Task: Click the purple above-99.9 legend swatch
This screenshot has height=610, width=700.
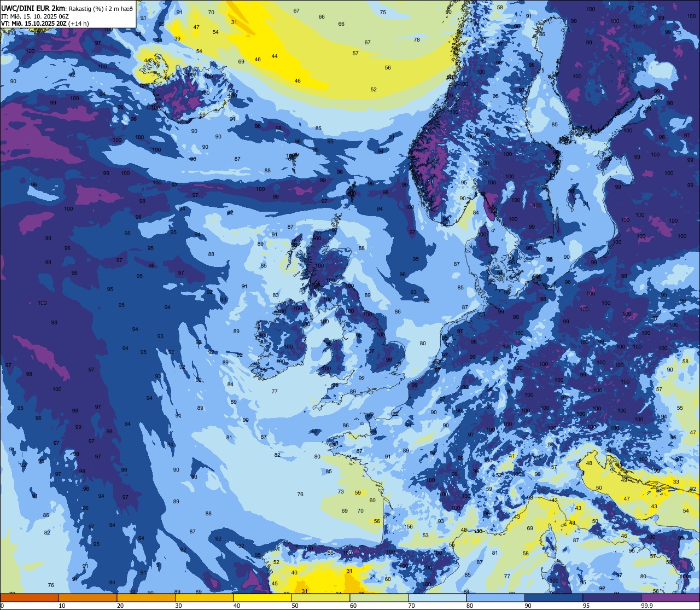Action: point(670,597)
